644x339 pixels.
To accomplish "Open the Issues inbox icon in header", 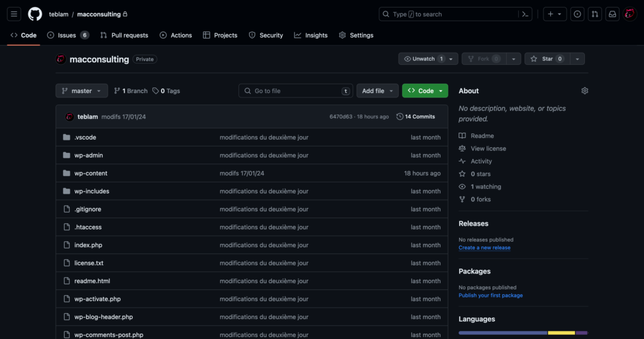I will click(577, 14).
